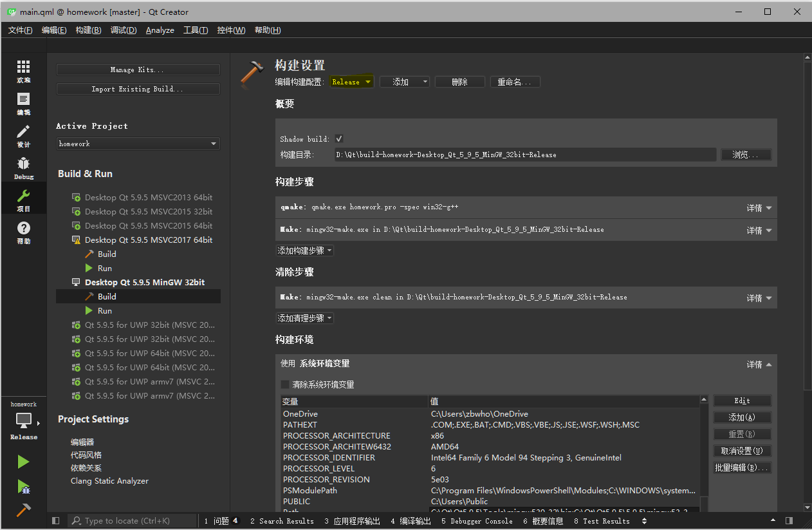
Task: Click the Manage Kits... button
Action: [138, 70]
